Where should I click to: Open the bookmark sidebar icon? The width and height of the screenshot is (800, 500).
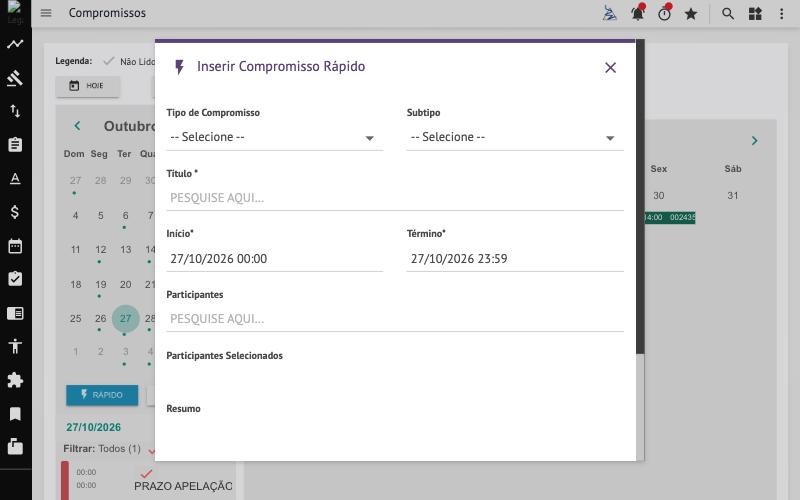point(15,414)
